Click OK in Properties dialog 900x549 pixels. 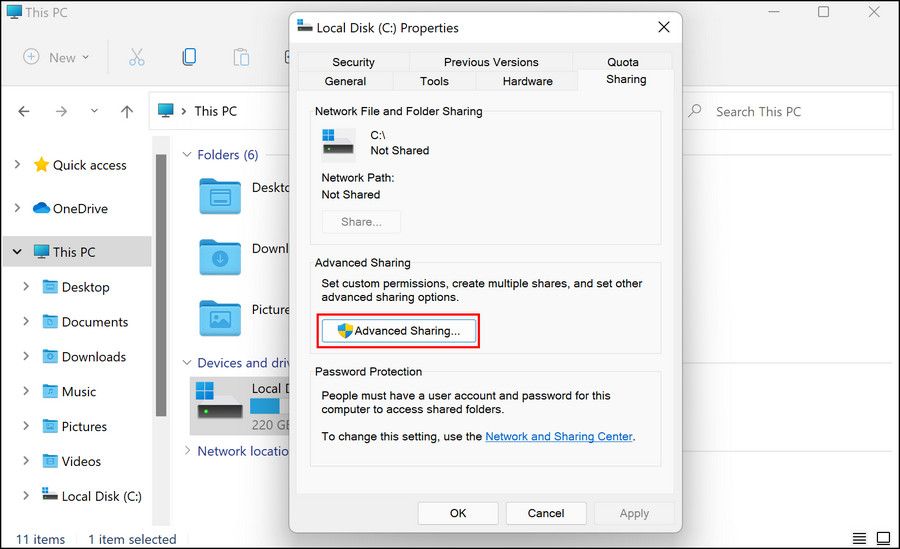click(458, 513)
